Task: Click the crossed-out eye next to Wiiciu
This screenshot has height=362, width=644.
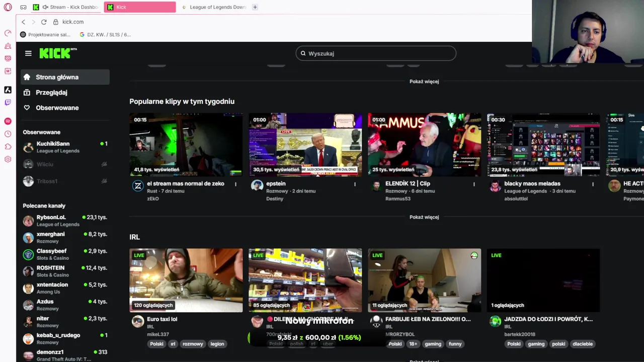Action: 104,164
